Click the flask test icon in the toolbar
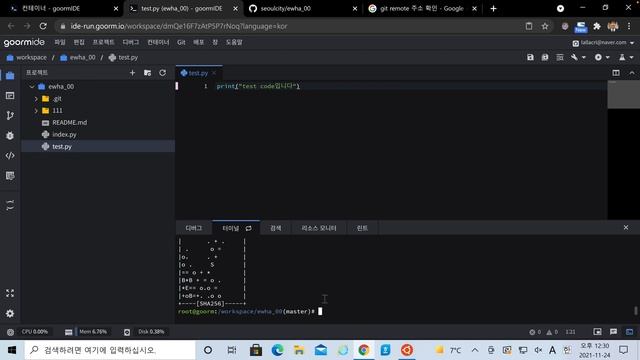This screenshot has height=360, width=640. 622,58
